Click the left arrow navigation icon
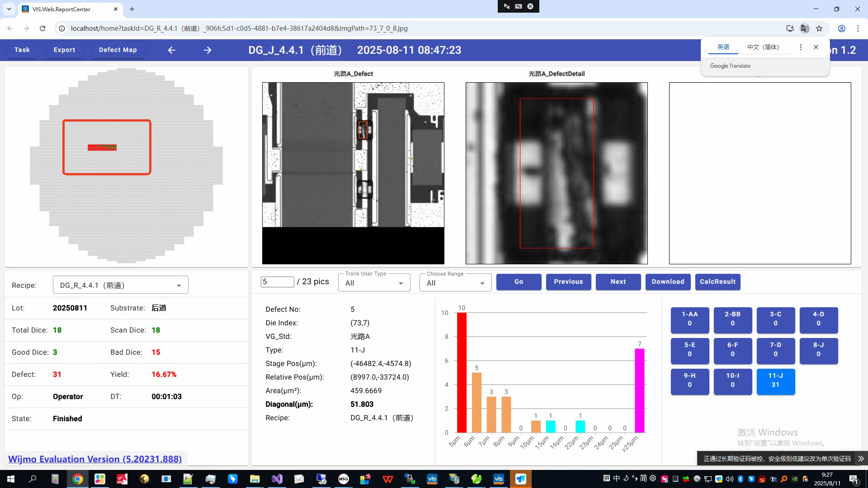868x488 pixels. coord(171,50)
